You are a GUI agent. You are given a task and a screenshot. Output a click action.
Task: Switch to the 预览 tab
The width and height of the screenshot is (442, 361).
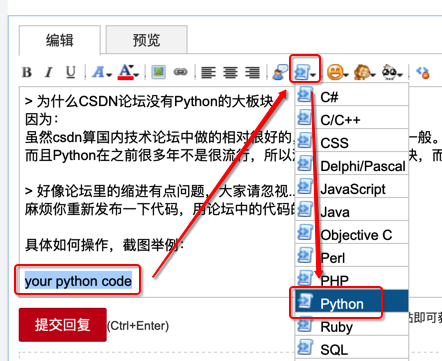[146, 40]
